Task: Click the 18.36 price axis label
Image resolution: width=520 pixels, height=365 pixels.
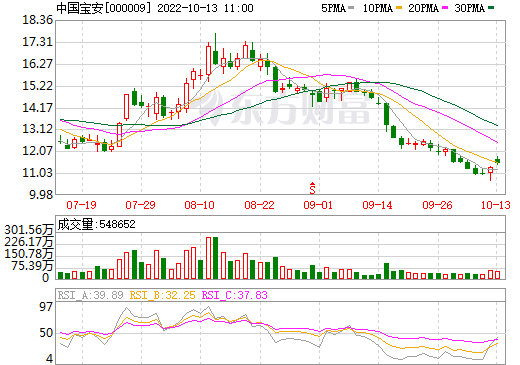Action: [x=38, y=20]
